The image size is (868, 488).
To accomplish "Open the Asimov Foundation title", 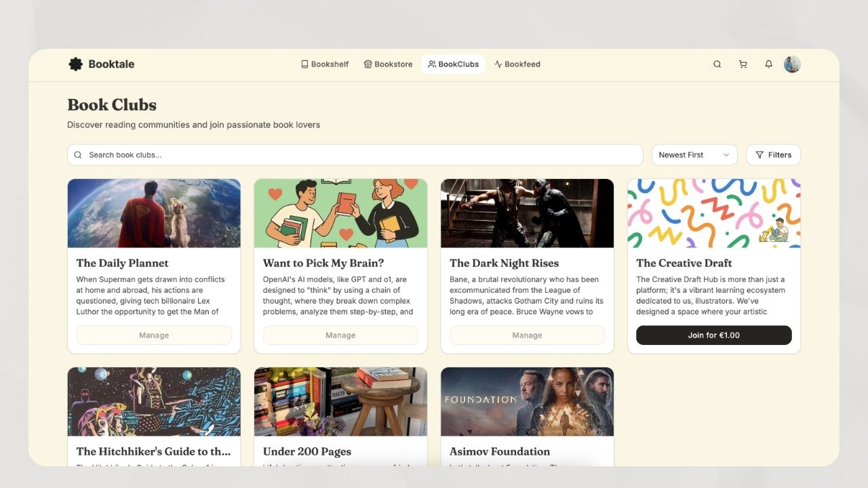I will pyautogui.click(x=500, y=451).
